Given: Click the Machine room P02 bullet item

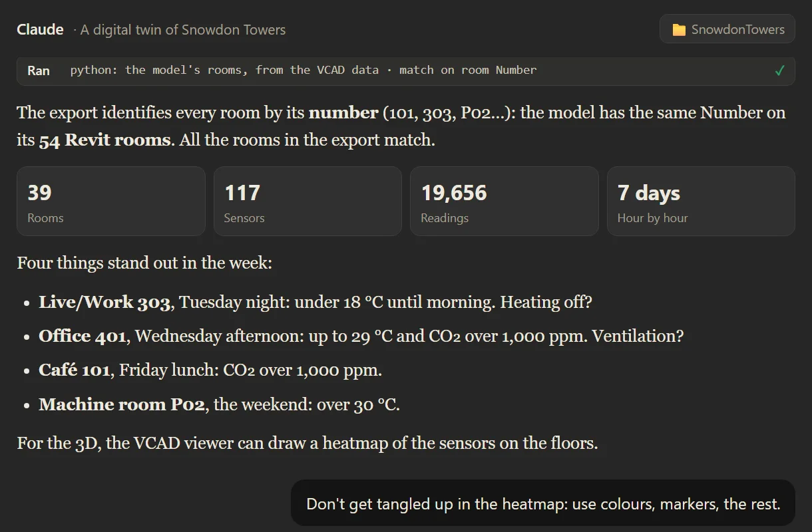Looking at the screenshot, I should (220, 404).
